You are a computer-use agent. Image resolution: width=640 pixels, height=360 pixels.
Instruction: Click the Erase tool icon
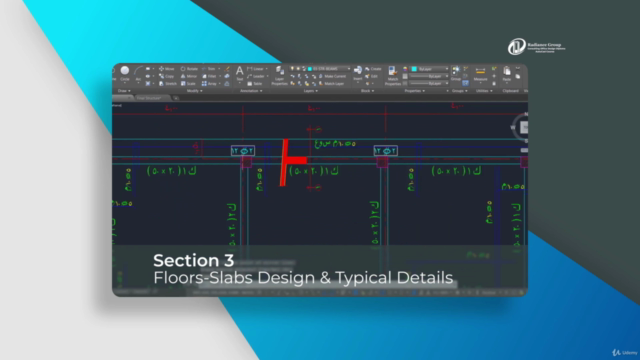(227, 69)
